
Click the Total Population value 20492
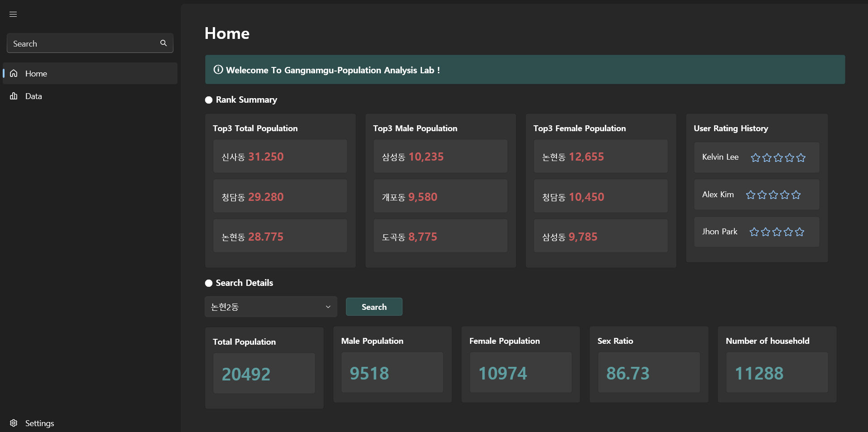(x=246, y=374)
